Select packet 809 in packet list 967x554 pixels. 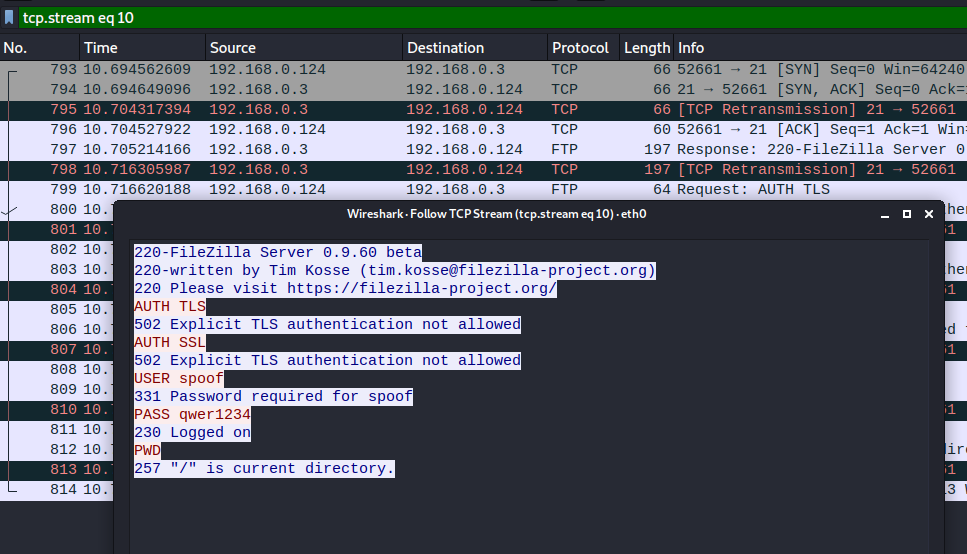tap(57, 389)
